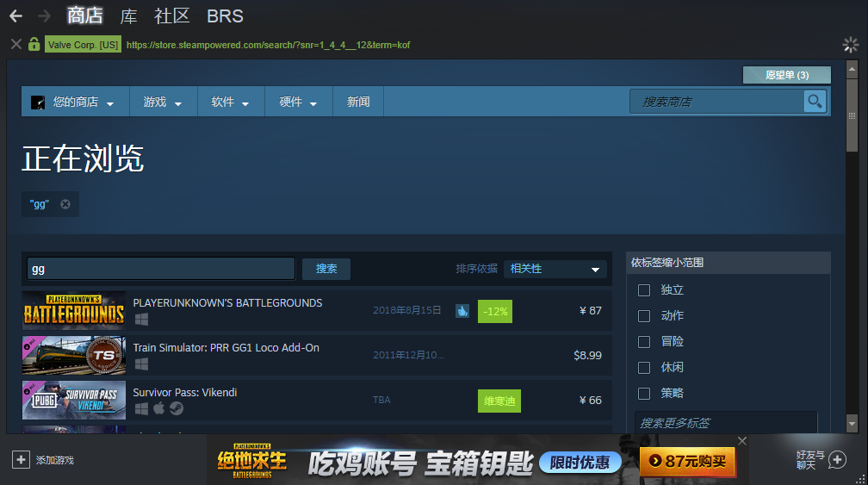868x485 pixels.
Task: Open the 新闻 menu item
Action: (x=358, y=102)
